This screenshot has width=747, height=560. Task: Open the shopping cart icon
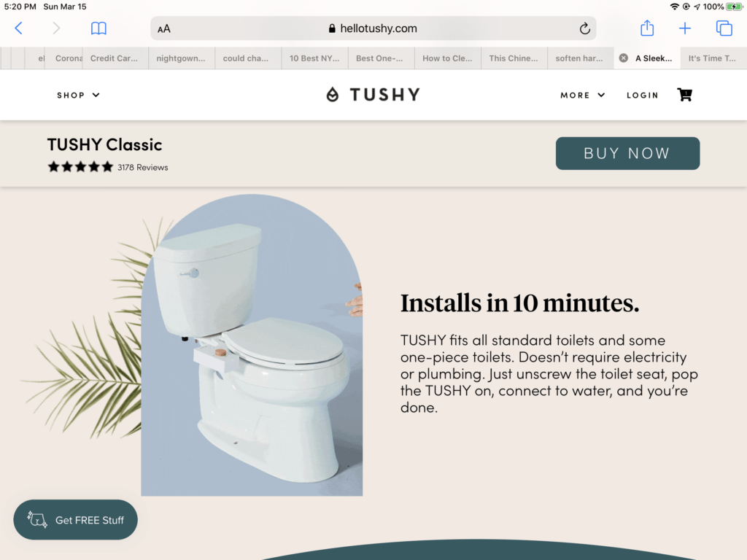[684, 94]
